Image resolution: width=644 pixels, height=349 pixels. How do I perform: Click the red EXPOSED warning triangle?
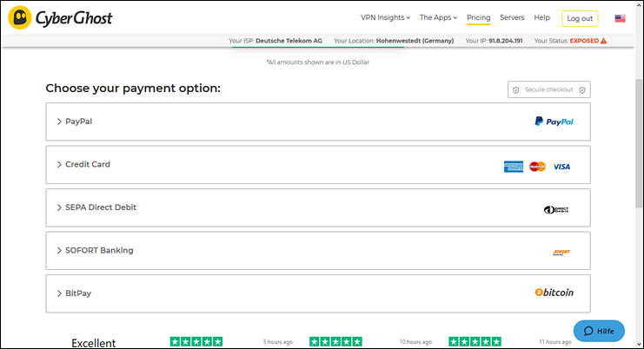603,41
